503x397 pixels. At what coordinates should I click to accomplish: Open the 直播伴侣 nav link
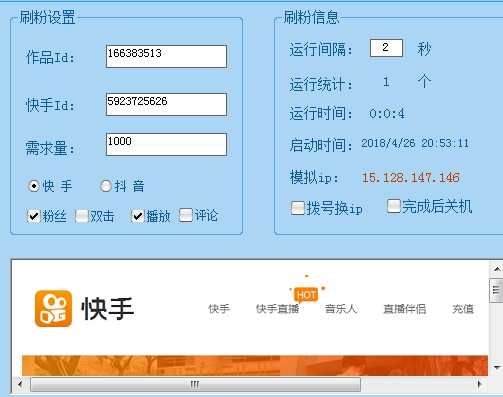point(404,309)
